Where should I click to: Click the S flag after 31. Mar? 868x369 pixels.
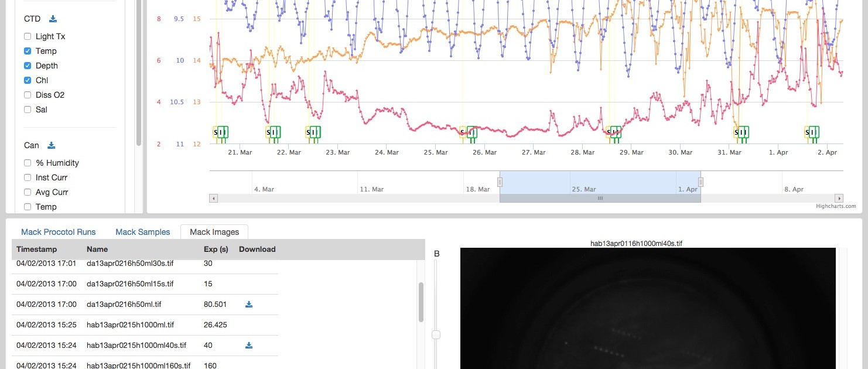tap(736, 132)
